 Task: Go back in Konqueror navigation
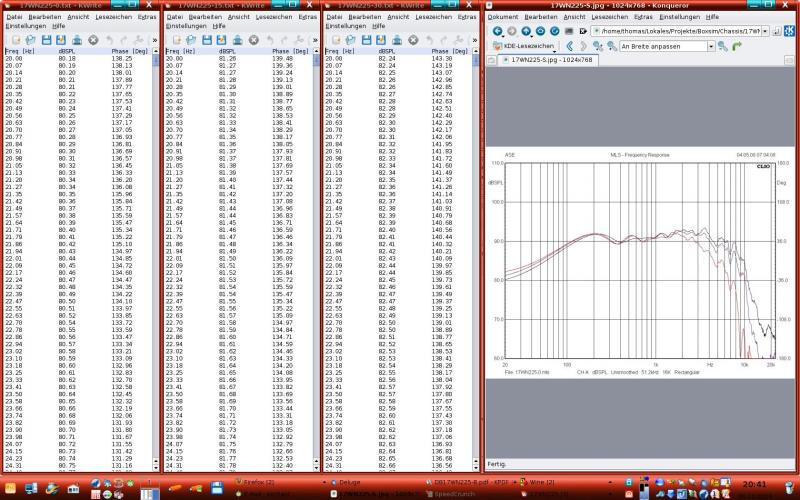497,31
